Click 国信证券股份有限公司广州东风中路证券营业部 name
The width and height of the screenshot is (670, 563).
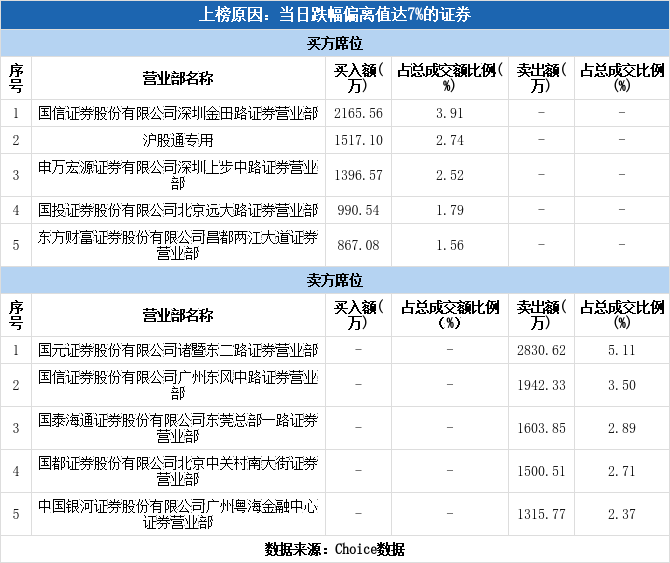pyautogui.click(x=178, y=385)
